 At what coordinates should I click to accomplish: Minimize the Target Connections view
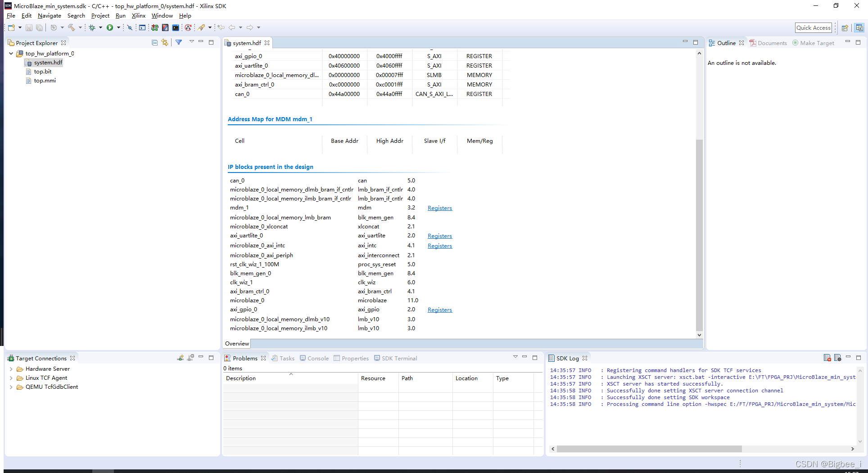[201, 357]
